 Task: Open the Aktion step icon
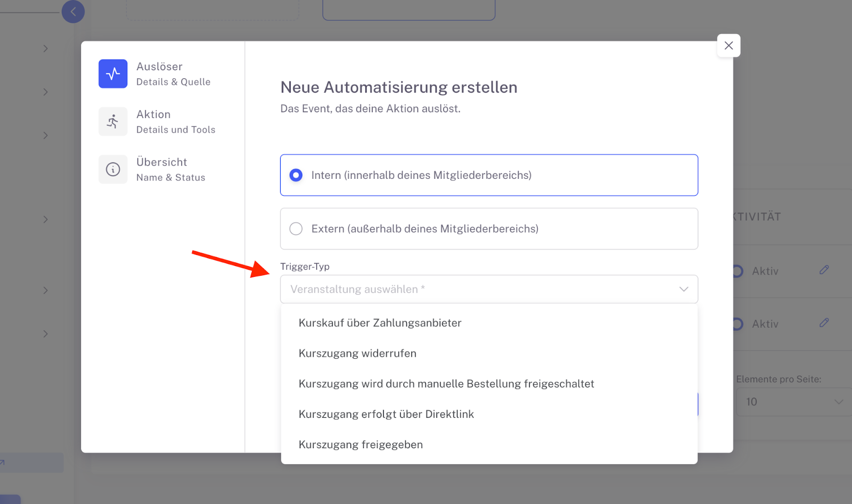click(x=113, y=121)
